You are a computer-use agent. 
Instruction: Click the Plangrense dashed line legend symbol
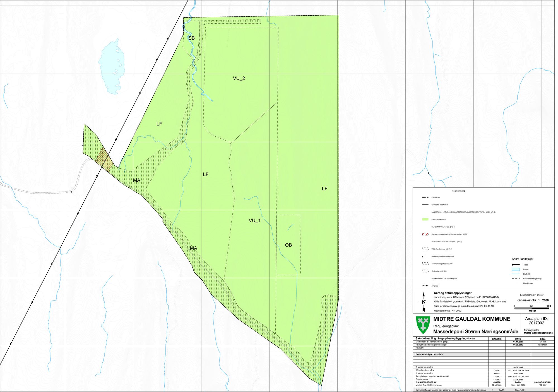click(x=425, y=197)
